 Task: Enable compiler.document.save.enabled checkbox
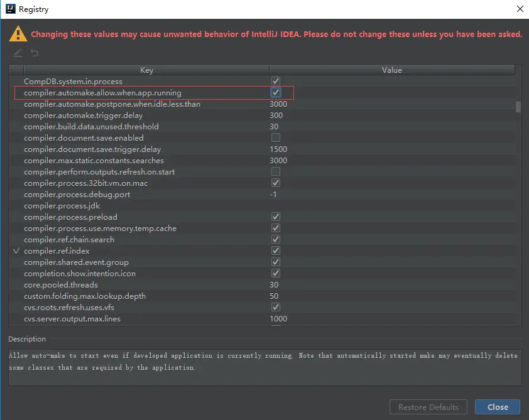[x=276, y=137]
